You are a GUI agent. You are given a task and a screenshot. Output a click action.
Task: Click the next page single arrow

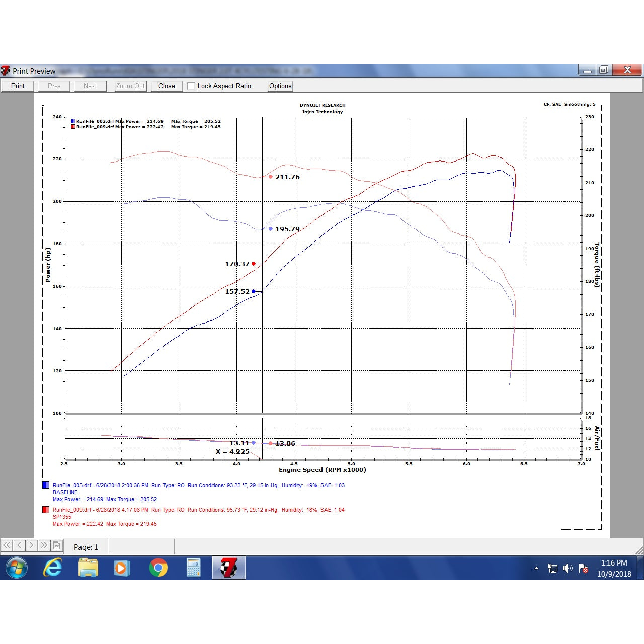[31, 545]
